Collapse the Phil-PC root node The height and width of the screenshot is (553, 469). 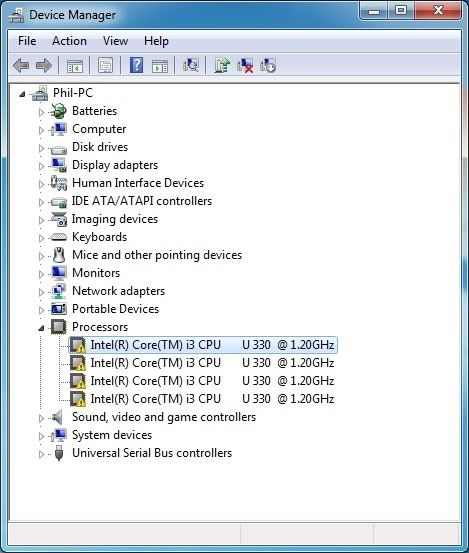pyautogui.click(x=22, y=94)
